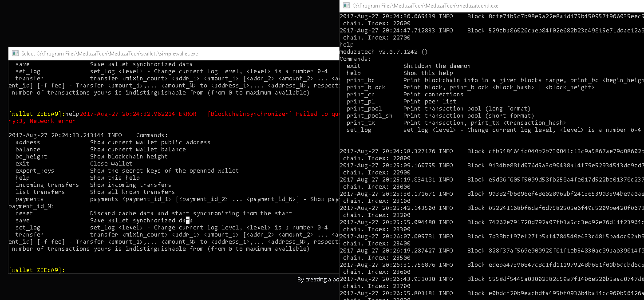Select the 'list_transfers' command name
The image size is (644, 300).
coord(40,192)
